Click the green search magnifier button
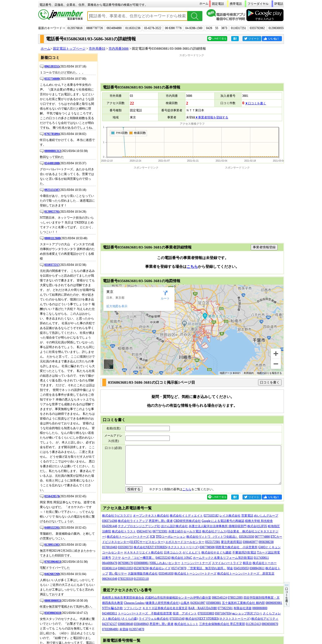 195,16
